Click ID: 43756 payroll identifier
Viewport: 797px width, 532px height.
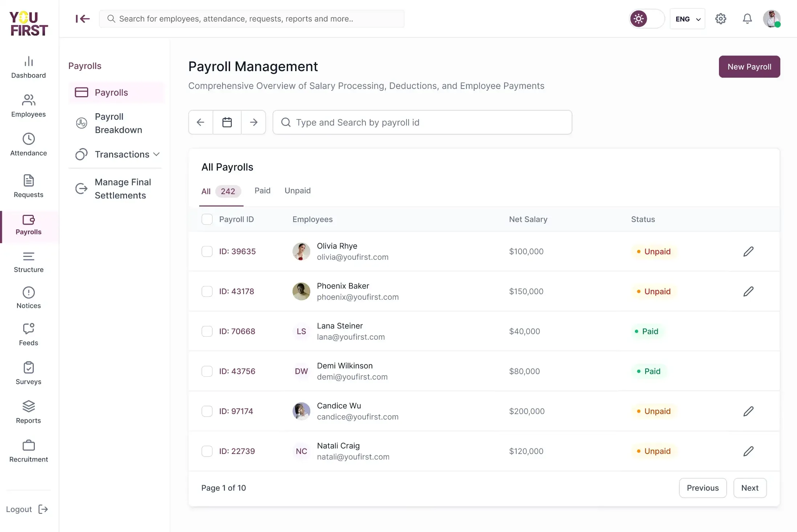237,371
